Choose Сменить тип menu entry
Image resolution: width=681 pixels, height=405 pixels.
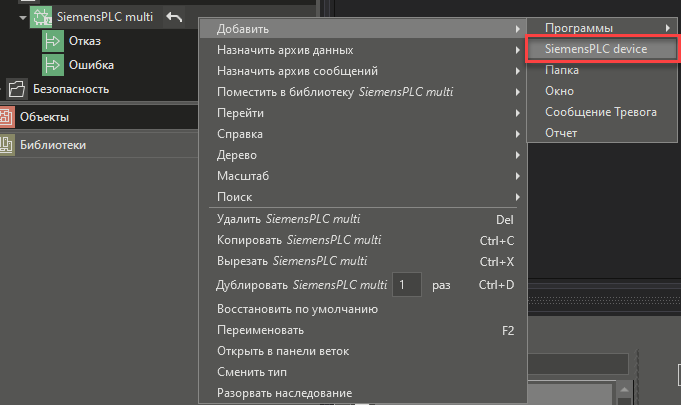point(363,372)
